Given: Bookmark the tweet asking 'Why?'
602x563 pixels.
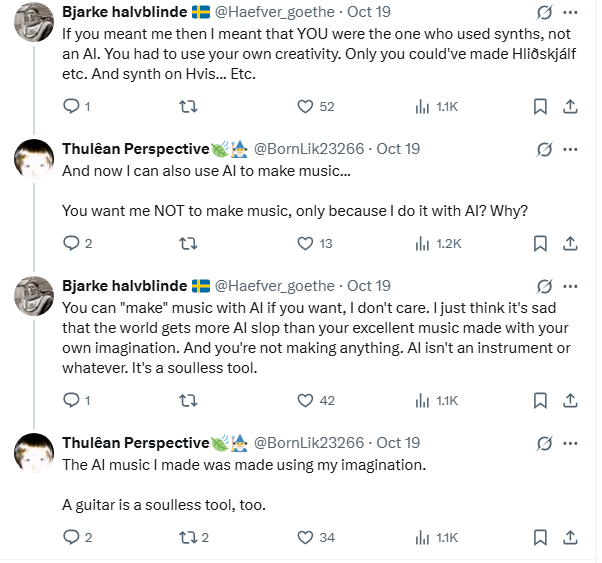Looking at the screenshot, I should 539,243.
